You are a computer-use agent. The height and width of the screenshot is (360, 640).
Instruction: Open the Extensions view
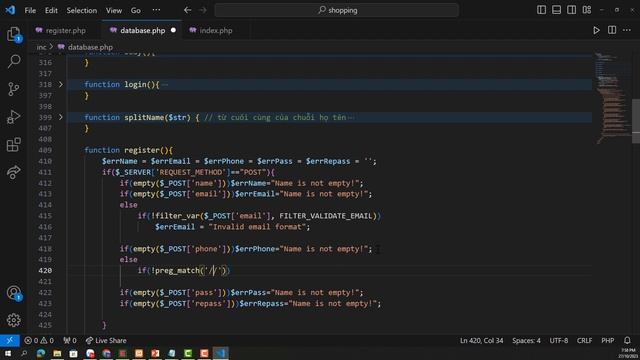[13, 144]
